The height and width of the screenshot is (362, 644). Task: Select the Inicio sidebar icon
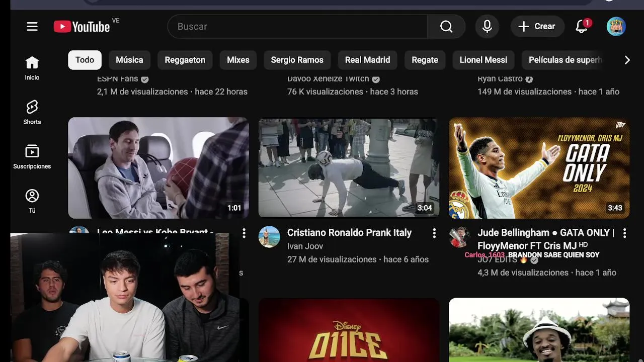point(32,68)
